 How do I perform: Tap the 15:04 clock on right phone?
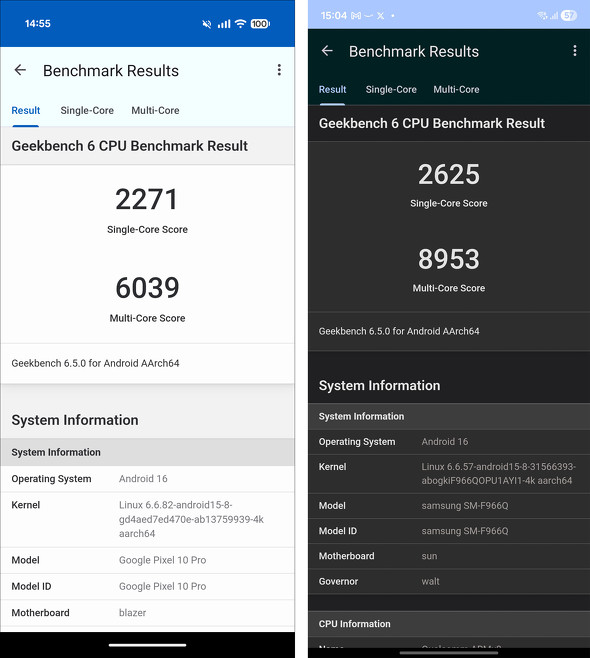(x=334, y=16)
